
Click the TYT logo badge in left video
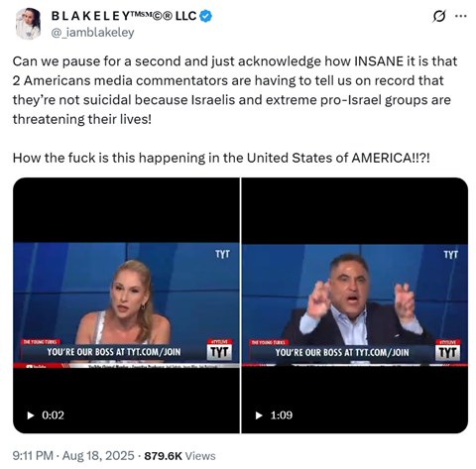tap(219, 352)
